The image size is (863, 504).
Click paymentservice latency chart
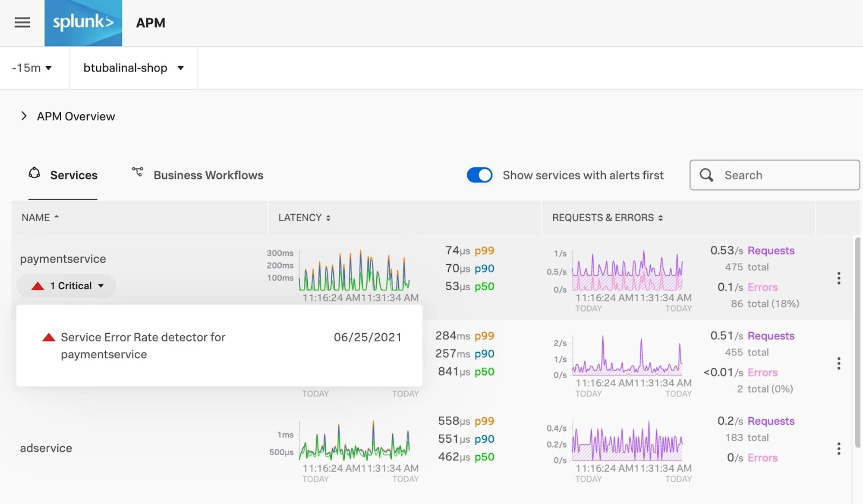pos(354,270)
